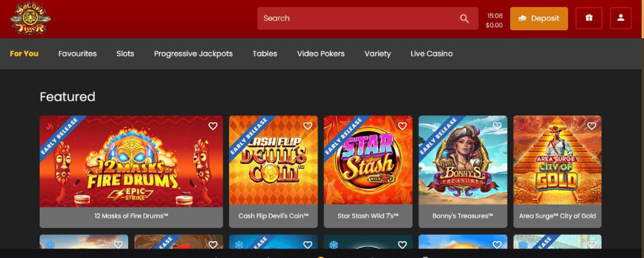Launch Star Stash game thumbnail

pyautogui.click(x=368, y=161)
